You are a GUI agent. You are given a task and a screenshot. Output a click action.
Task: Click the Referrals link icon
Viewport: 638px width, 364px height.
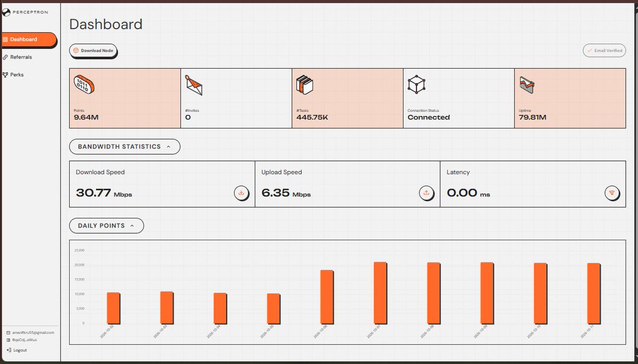[x=5, y=57]
